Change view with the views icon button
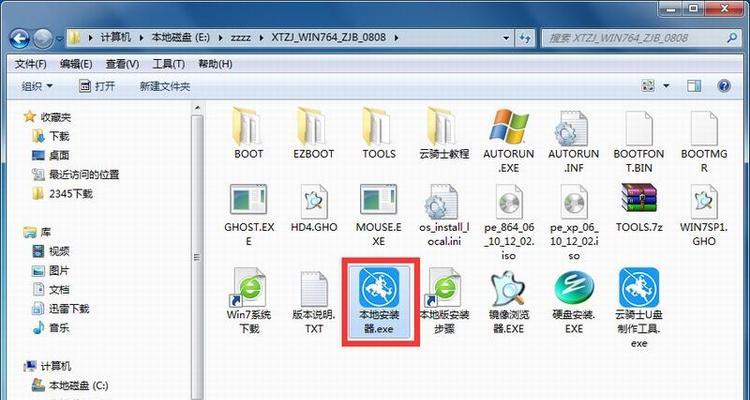Image resolution: width=750 pixels, height=400 pixels. pos(648,86)
